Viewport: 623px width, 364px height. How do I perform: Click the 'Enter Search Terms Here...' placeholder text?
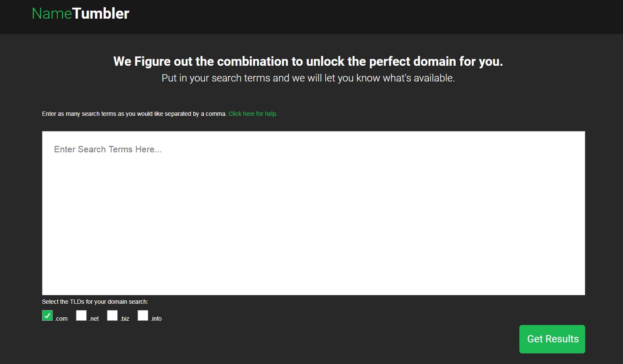tap(108, 149)
